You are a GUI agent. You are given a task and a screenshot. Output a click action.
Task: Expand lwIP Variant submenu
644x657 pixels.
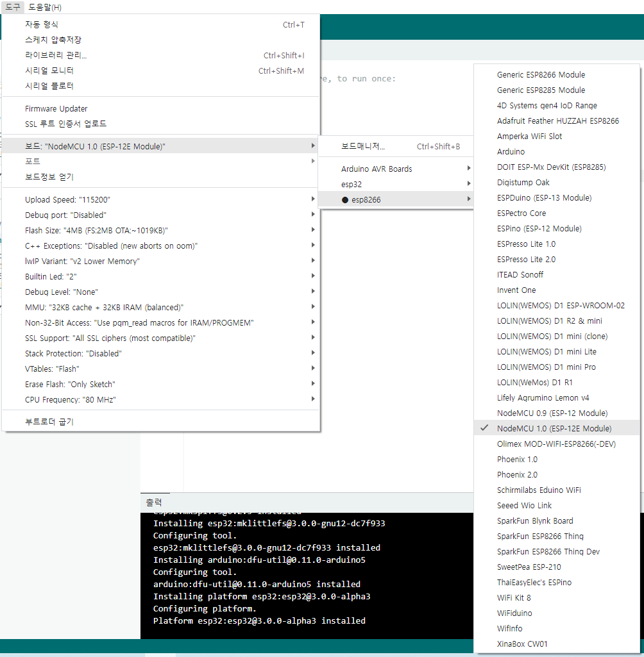[161, 261]
